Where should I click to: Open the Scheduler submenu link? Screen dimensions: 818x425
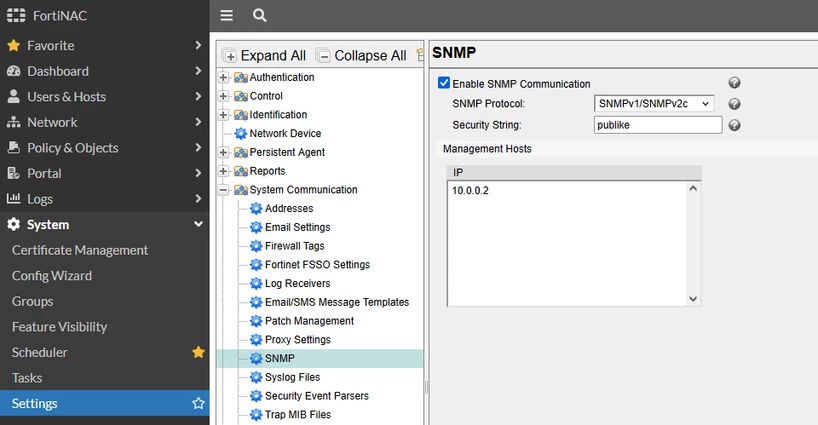(40, 353)
